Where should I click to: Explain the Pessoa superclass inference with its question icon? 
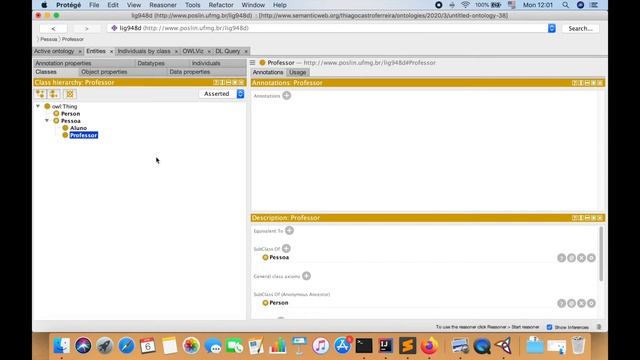[562, 258]
